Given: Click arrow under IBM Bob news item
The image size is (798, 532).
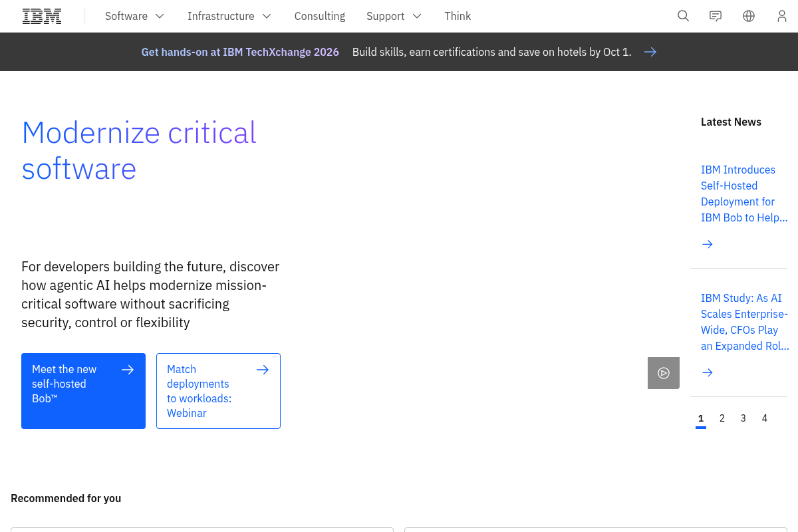Looking at the screenshot, I should 708,244.
